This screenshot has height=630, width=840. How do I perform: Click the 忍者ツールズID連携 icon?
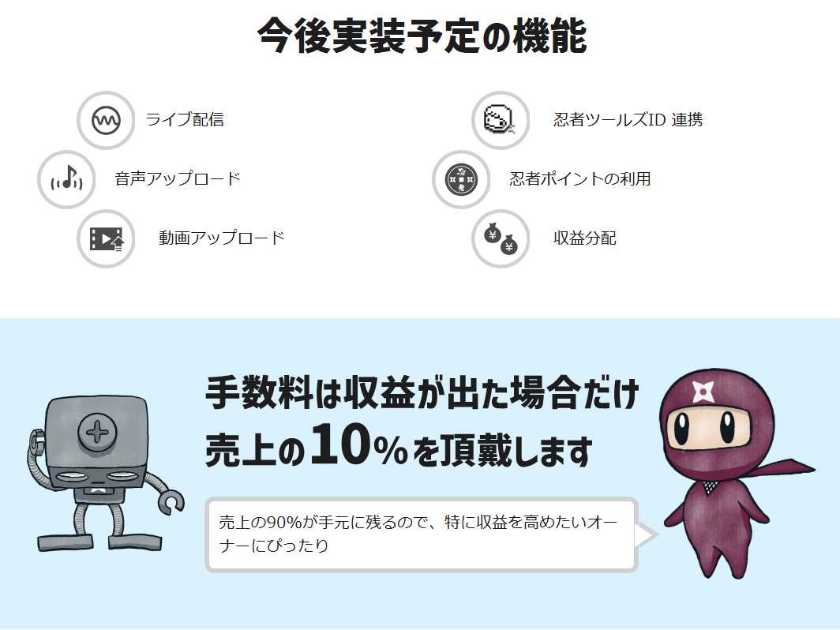(501, 120)
